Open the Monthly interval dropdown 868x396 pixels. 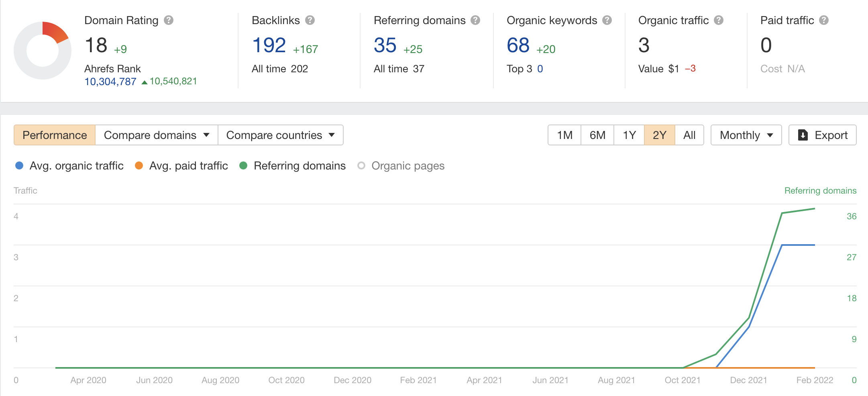[746, 135]
